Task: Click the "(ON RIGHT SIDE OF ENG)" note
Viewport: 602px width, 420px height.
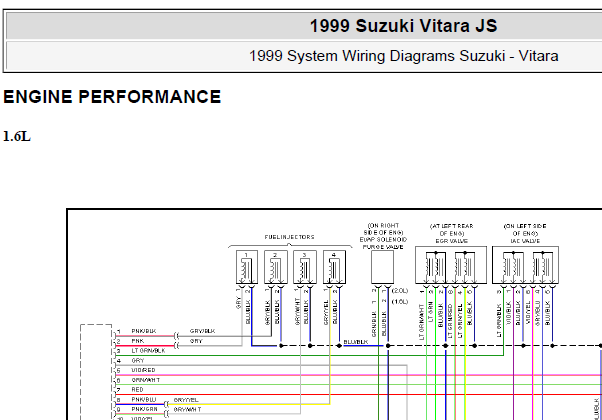Action: [383, 229]
